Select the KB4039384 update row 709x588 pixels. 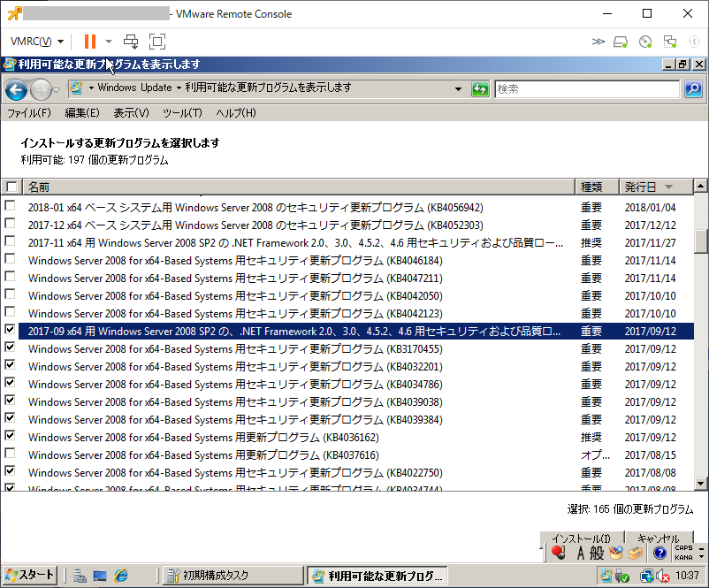point(356,420)
